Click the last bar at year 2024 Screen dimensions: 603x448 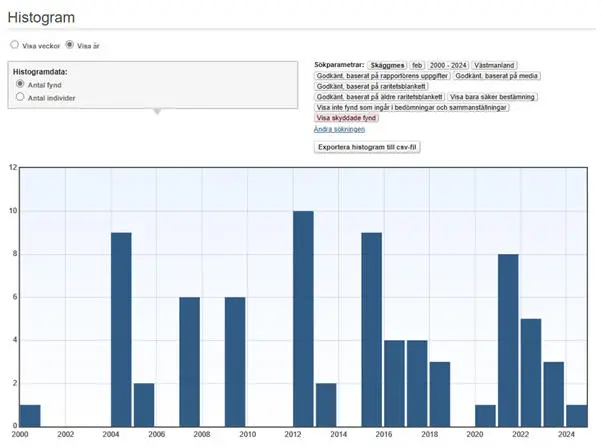click(x=576, y=415)
